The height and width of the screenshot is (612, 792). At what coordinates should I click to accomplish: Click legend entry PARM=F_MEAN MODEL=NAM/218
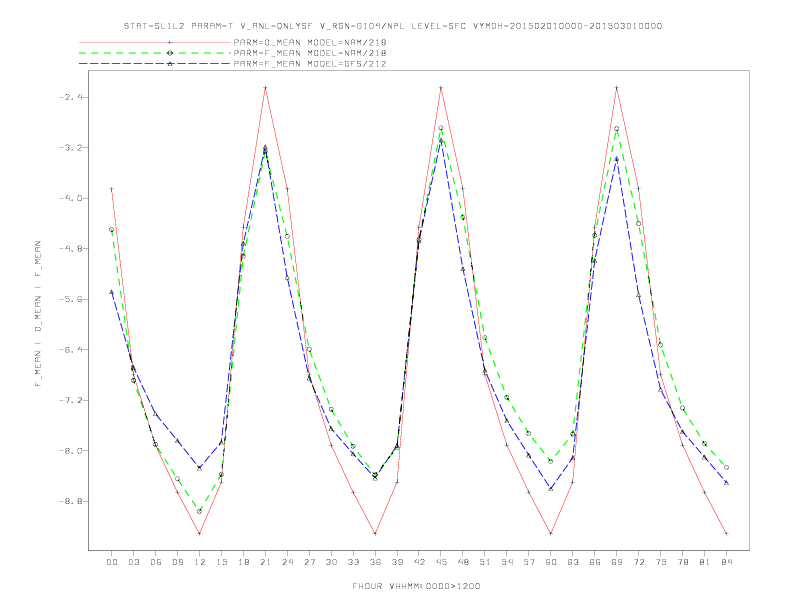point(310,53)
